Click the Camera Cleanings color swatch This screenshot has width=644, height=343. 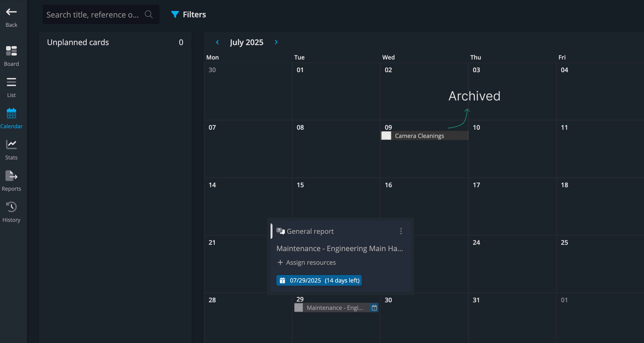[386, 136]
